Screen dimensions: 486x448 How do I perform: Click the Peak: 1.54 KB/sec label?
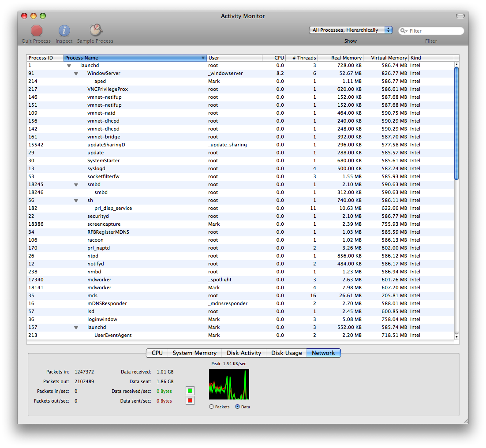tap(229, 364)
